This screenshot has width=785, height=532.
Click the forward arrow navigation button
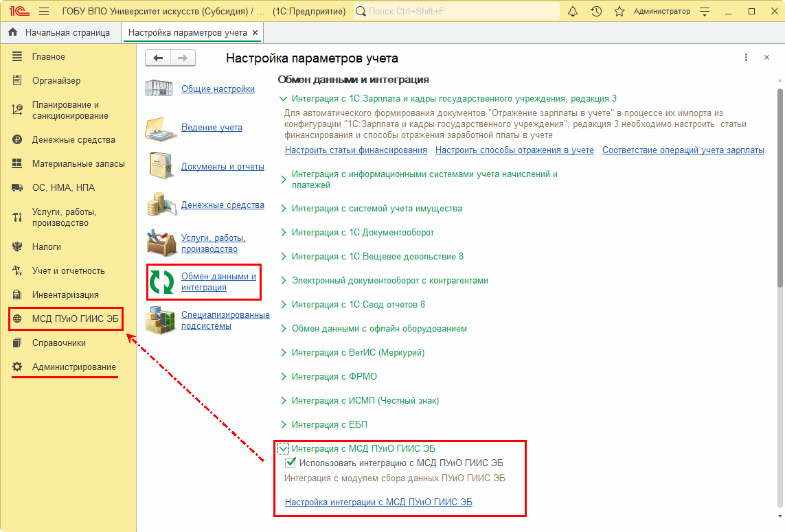point(183,58)
